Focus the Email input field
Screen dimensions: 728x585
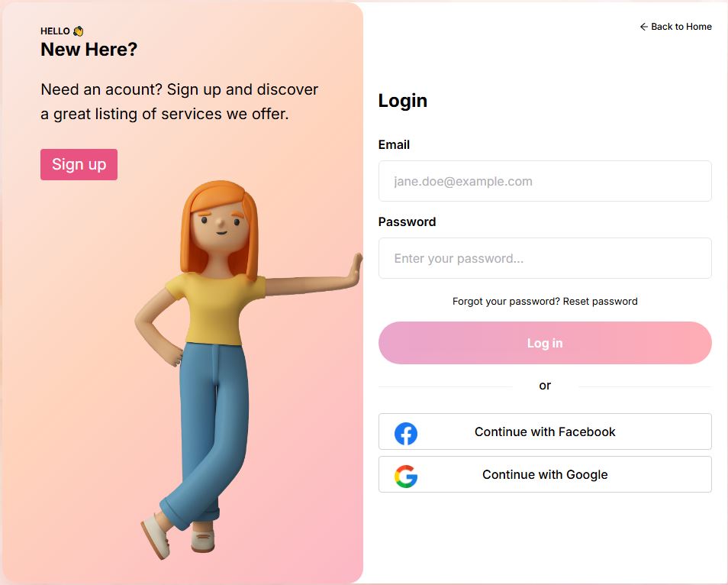click(545, 181)
